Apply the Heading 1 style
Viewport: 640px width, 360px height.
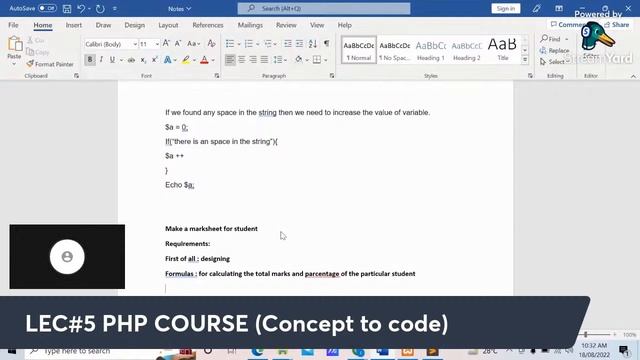coord(431,50)
